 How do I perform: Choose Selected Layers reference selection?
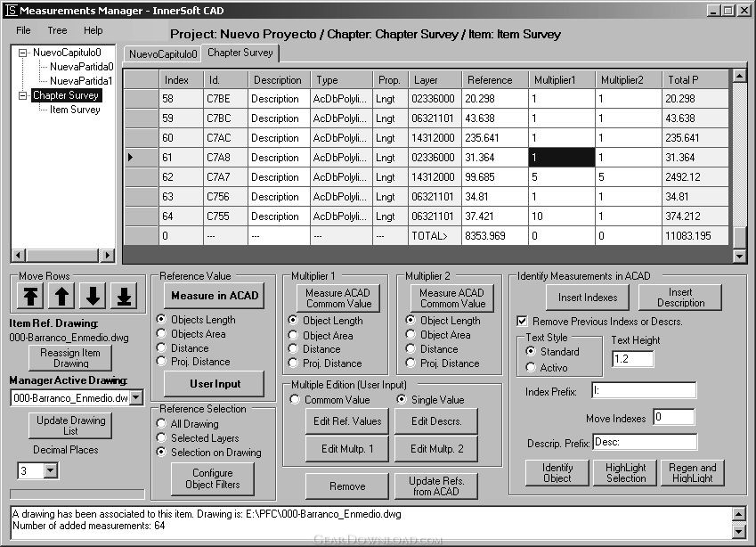[x=161, y=438]
